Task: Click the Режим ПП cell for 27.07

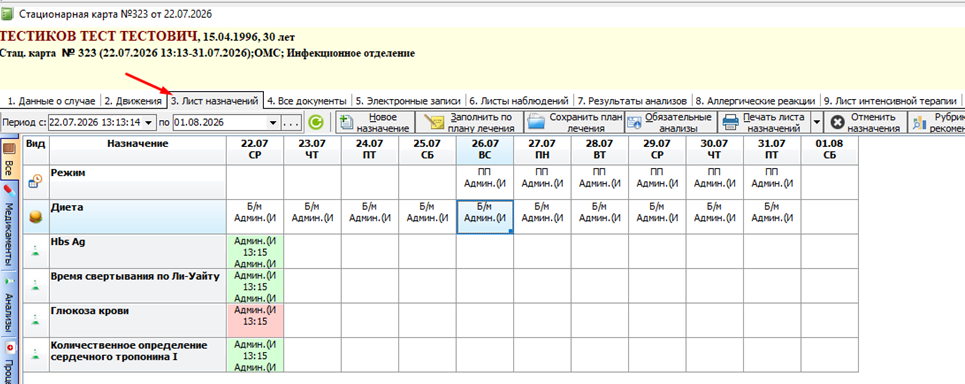Action: pyautogui.click(x=542, y=182)
